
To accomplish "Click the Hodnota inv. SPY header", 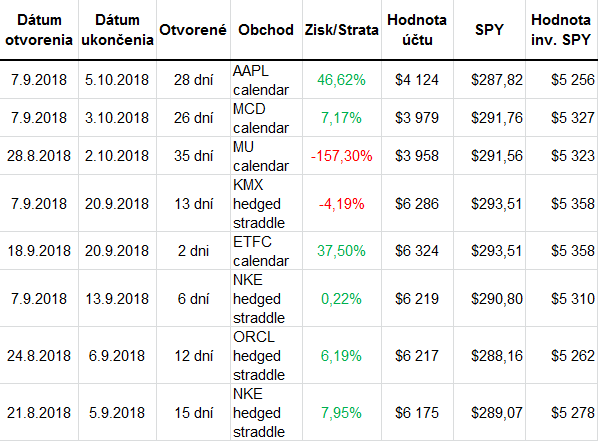I will pyautogui.click(x=561, y=30).
